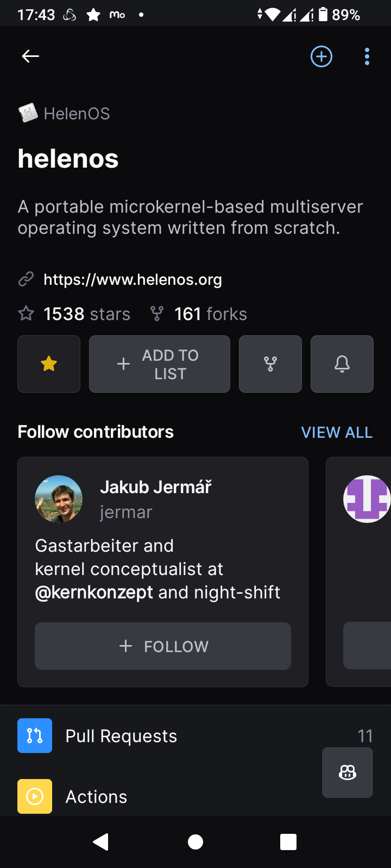The width and height of the screenshot is (391, 868).
Task: Tap the fork repository icon button
Action: coord(270,364)
